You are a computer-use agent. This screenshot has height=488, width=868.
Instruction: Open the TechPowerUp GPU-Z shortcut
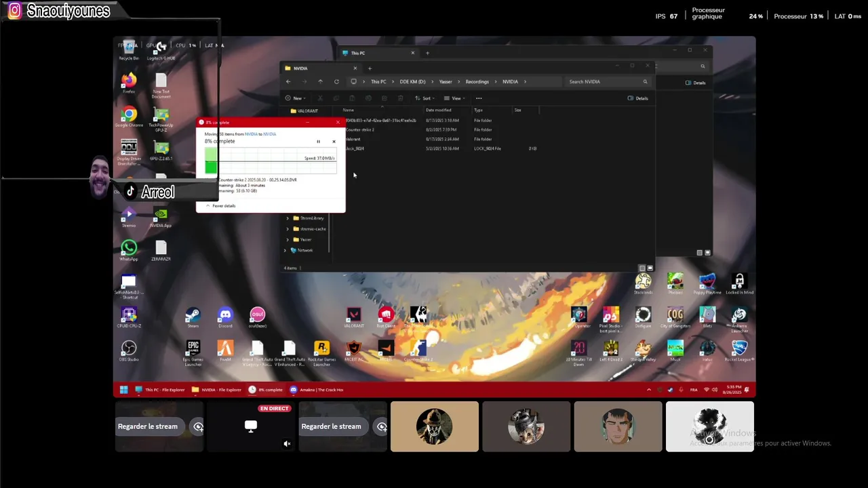click(x=161, y=118)
